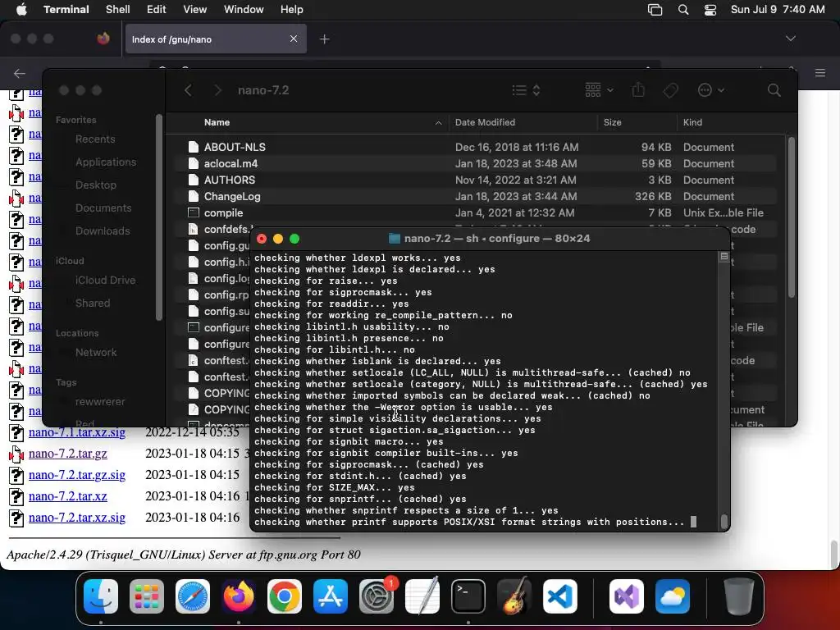Click the Finder file list scrollbar
The image size is (840, 630).
(x=792, y=217)
